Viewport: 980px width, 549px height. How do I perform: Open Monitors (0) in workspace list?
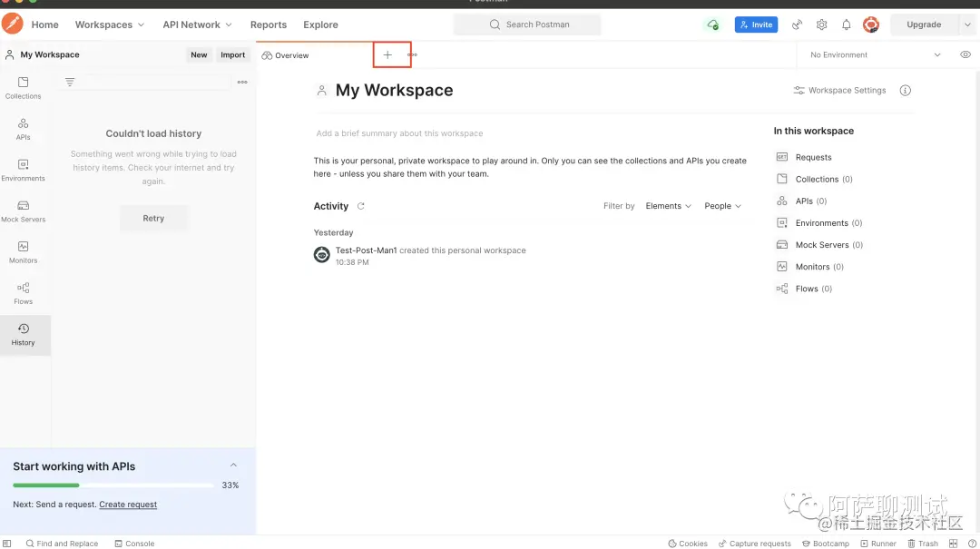coord(810,267)
